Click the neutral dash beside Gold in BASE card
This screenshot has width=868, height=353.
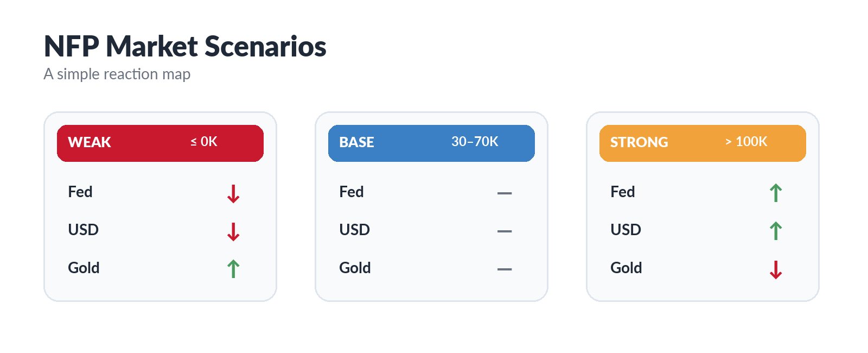pyautogui.click(x=505, y=269)
